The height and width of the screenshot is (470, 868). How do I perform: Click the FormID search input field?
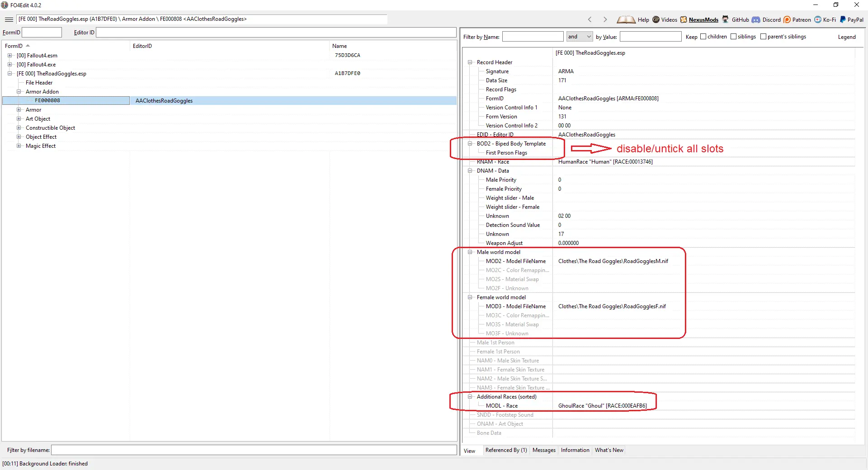coord(42,33)
